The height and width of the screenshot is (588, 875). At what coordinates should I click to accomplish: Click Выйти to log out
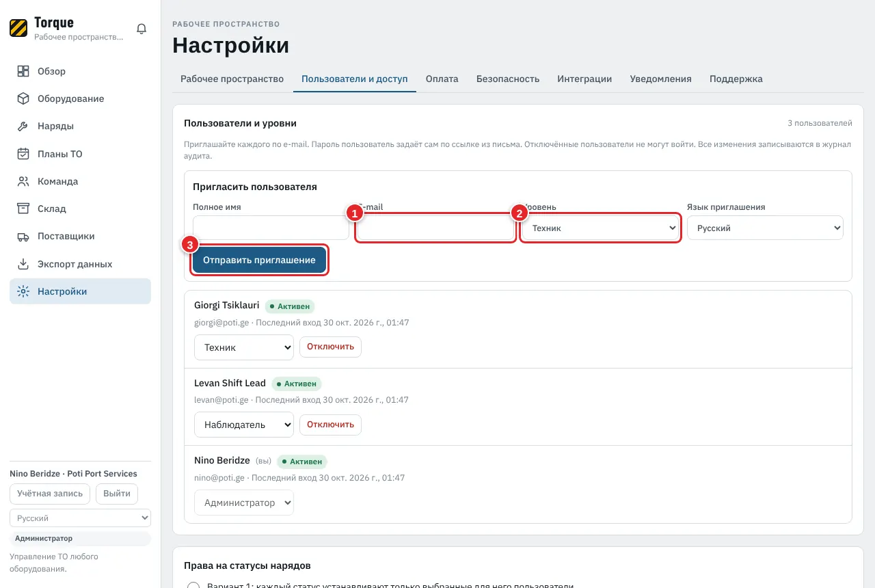point(117,494)
